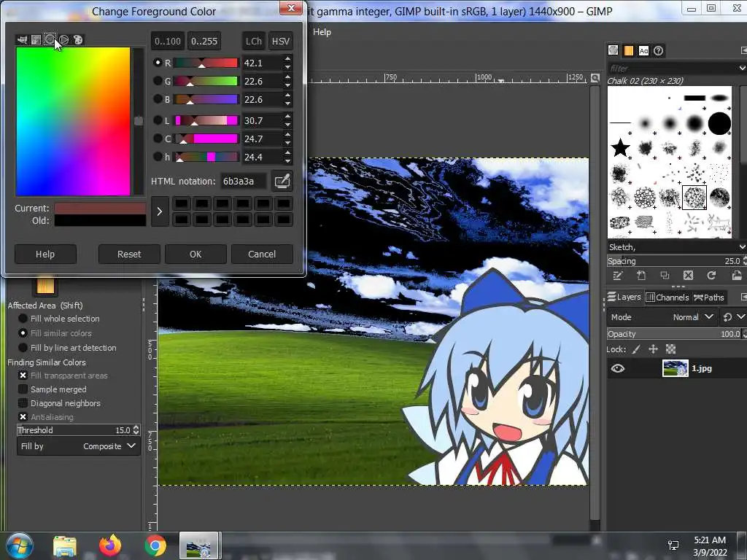747x560 pixels.
Task: Open File Explorer from the taskbar
Action: [65, 545]
